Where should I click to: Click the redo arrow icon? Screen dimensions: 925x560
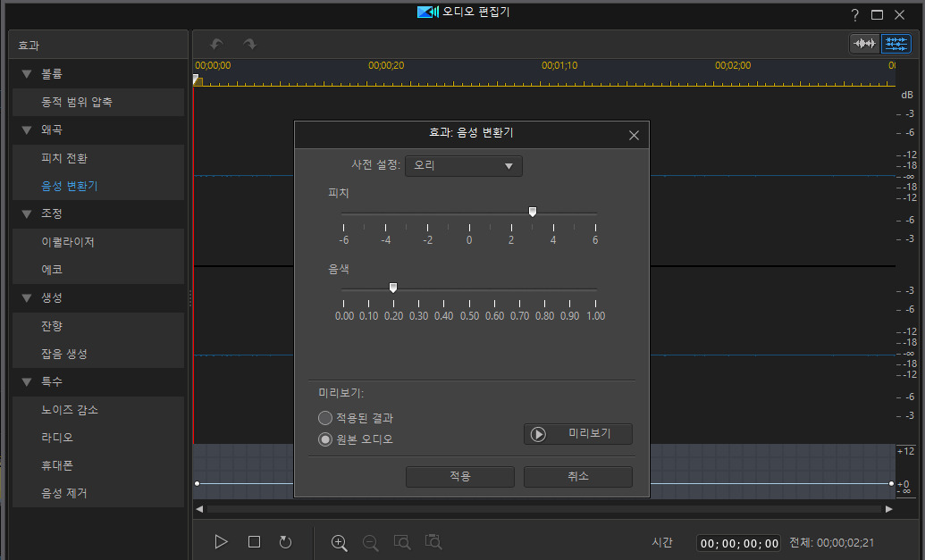250,45
